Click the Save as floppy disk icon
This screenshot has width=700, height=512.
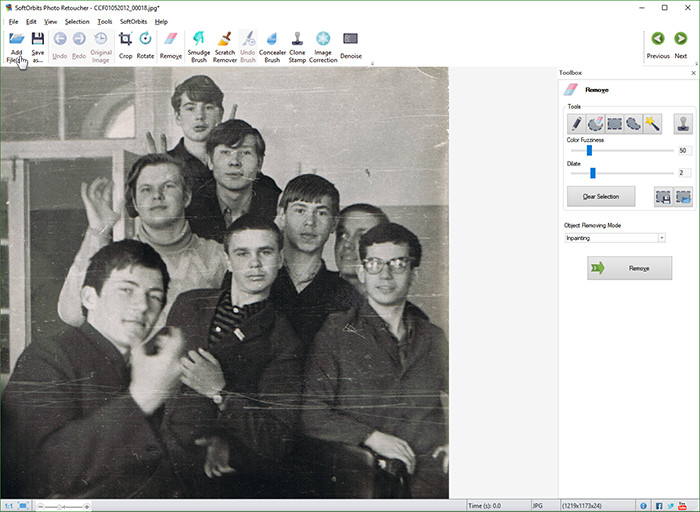(x=38, y=39)
